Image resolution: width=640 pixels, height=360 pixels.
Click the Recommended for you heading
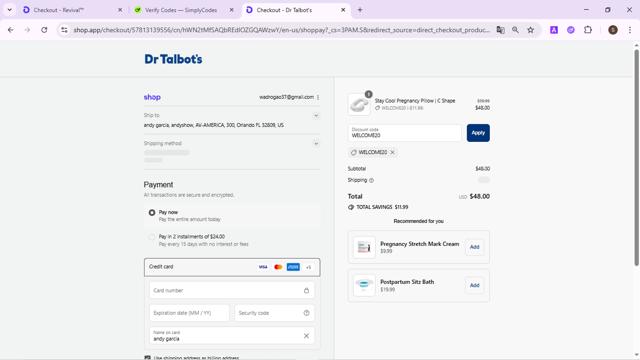coord(418,221)
